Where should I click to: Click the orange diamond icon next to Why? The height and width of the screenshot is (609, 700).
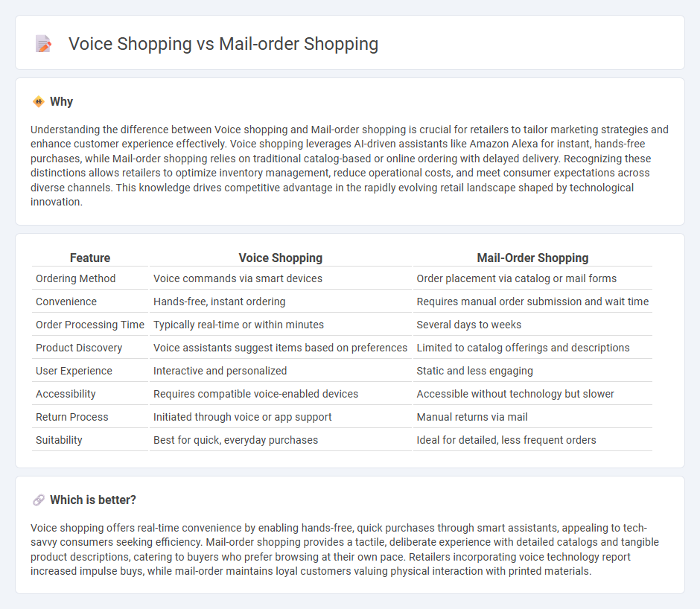[39, 102]
